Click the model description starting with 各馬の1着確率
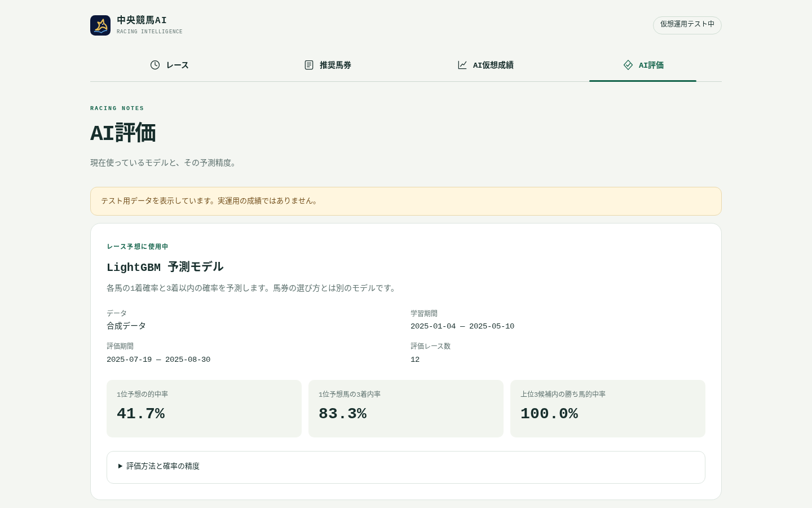This screenshot has height=508, width=812. (x=253, y=288)
